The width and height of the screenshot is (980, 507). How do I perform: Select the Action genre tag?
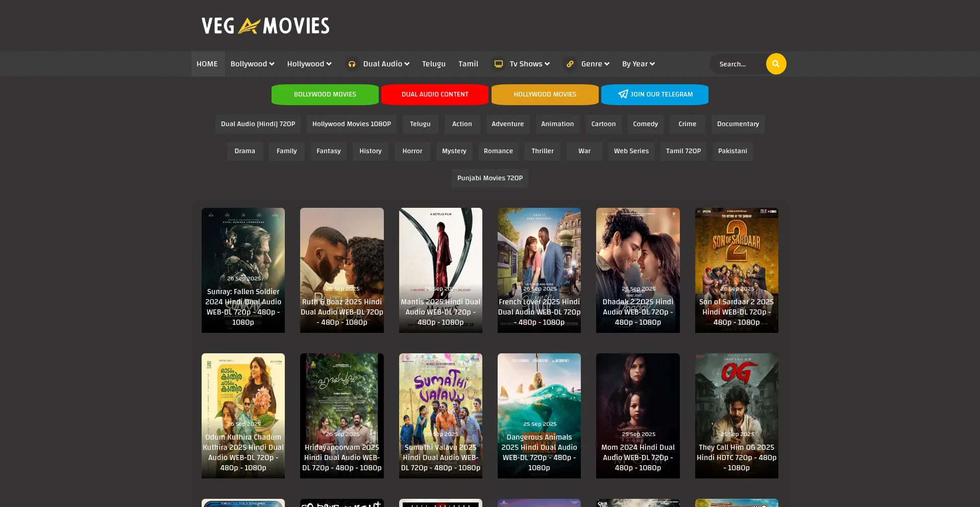[x=462, y=124]
